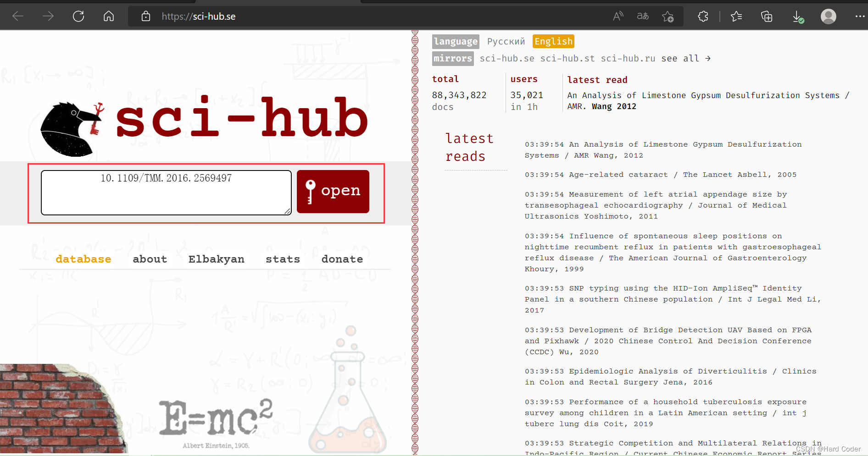Click the language label

pos(456,41)
